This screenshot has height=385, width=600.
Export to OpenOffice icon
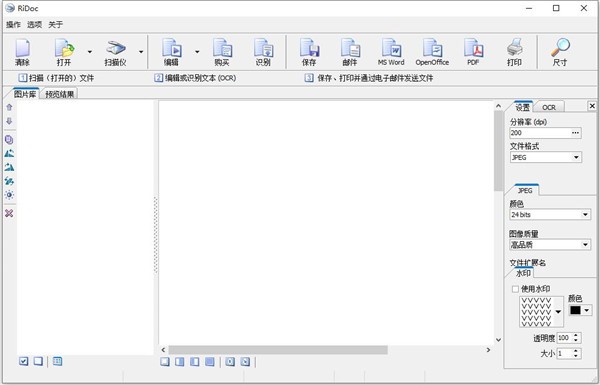432,52
